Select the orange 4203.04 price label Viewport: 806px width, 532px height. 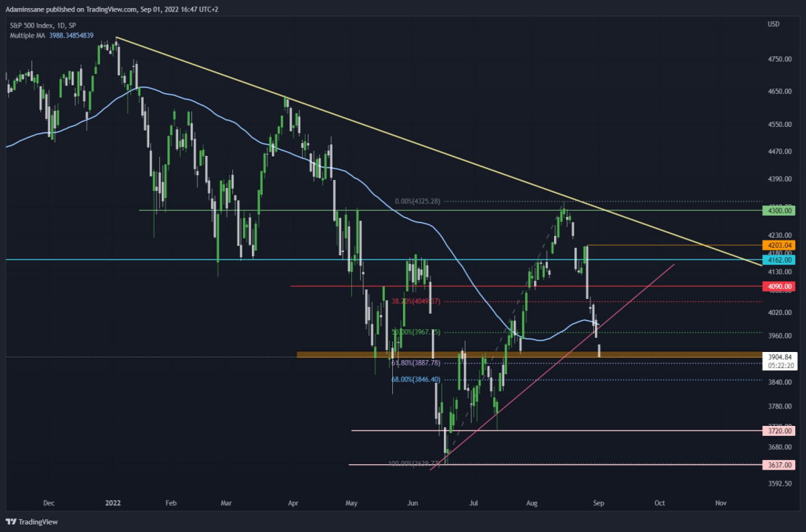[x=778, y=245]
